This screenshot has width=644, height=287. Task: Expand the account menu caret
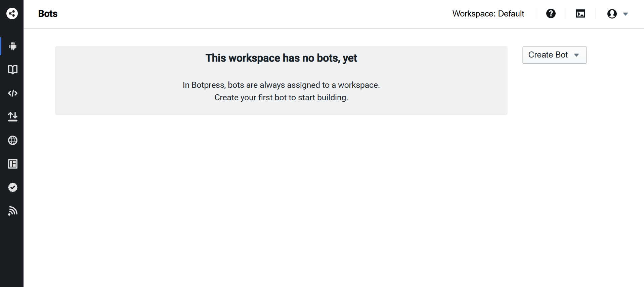click(x=626, y=14)
